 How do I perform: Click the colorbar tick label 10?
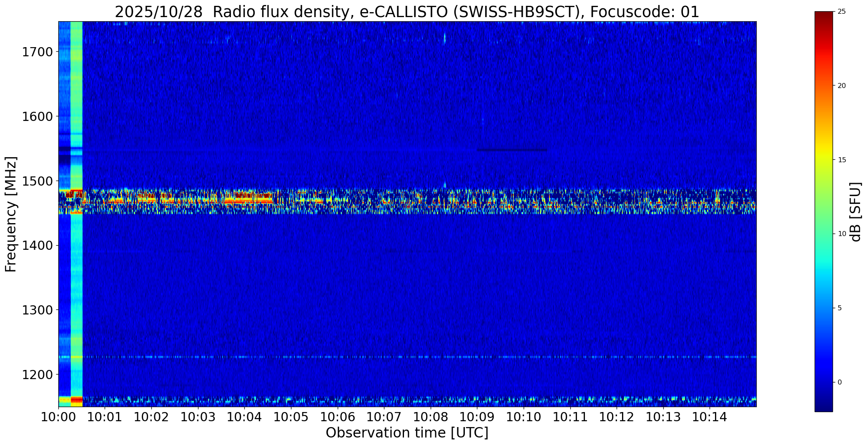842,234
